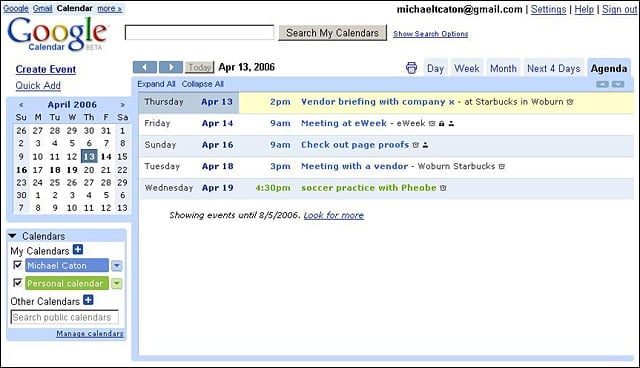The height and width of the screenshot is (368, 640).
Task: Click the Google Calendar logo
Action: [57, 35]
